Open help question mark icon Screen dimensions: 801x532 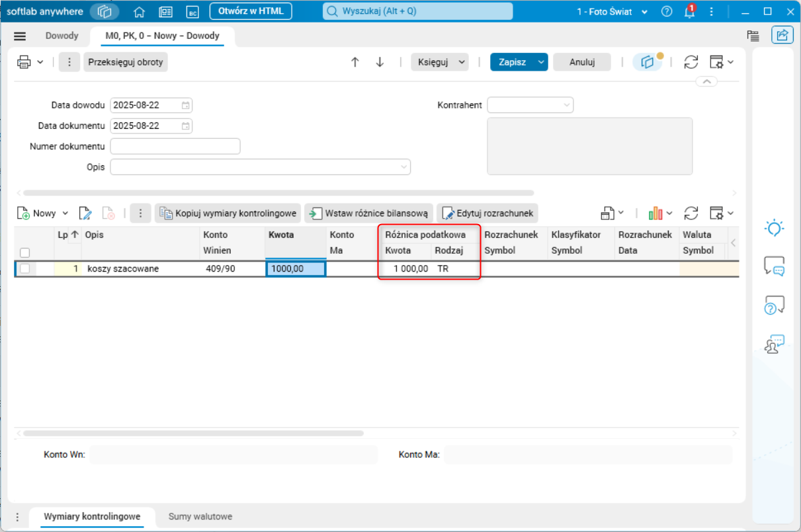tap(667, 11)
